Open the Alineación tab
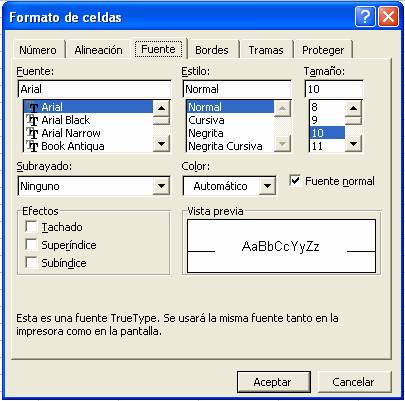The width and height of the screenshot is (405, 401). click(98, 50)
